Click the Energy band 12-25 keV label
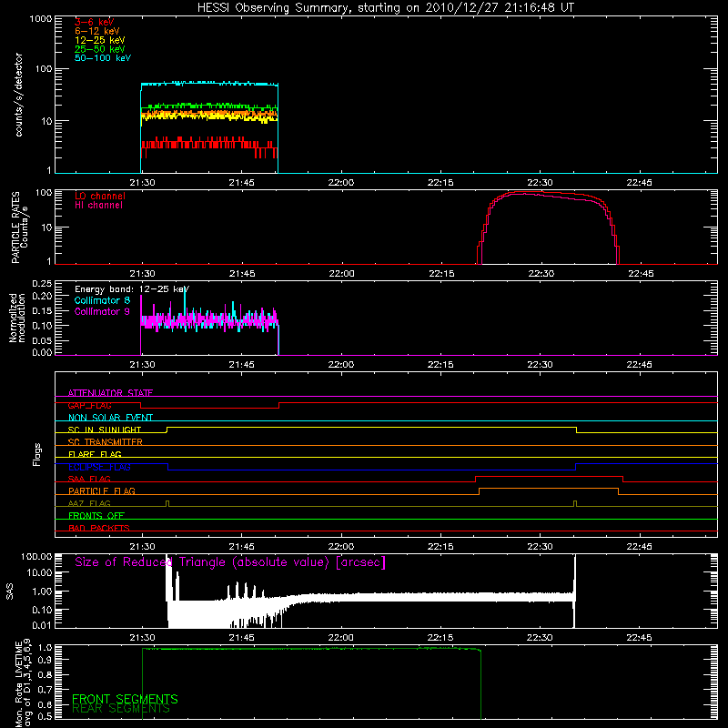The height and width of the screenshot is (728, 728). click(132, 289)
